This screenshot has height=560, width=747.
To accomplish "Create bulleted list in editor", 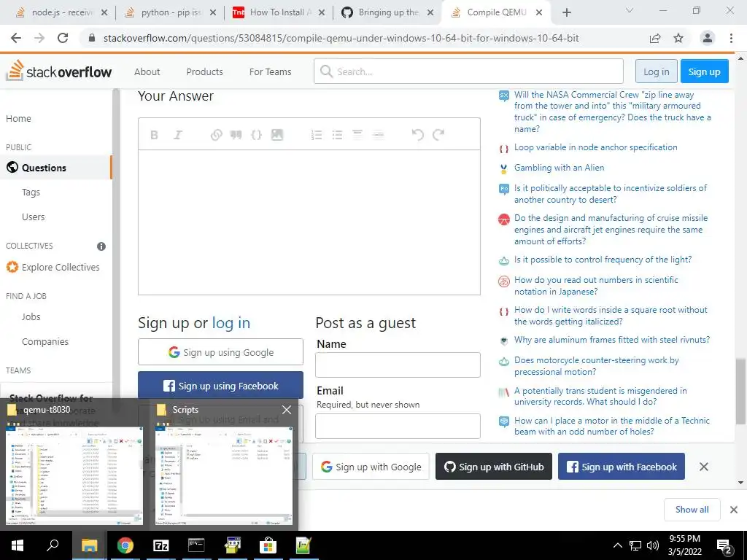I will click(x=337, y=135).
